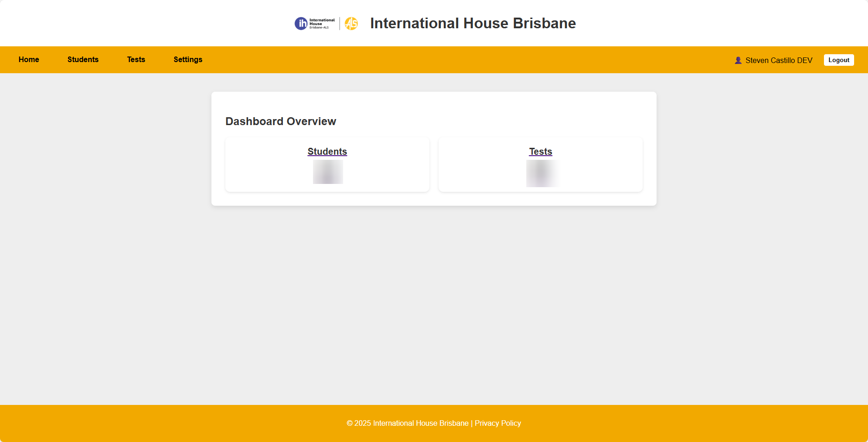
Task: Click the Steven Castillo DEV username
Action: 779,60
